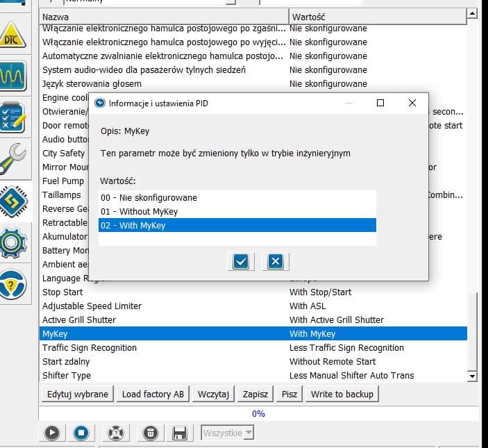Select the Active Grill Shutter row

[253, 320]
